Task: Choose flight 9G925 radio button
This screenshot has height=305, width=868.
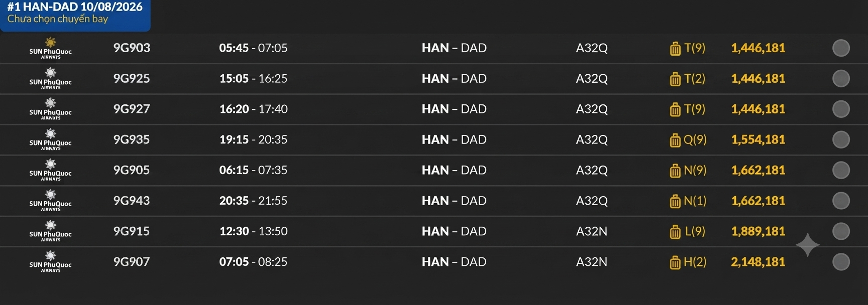Action: coord(841,79)
